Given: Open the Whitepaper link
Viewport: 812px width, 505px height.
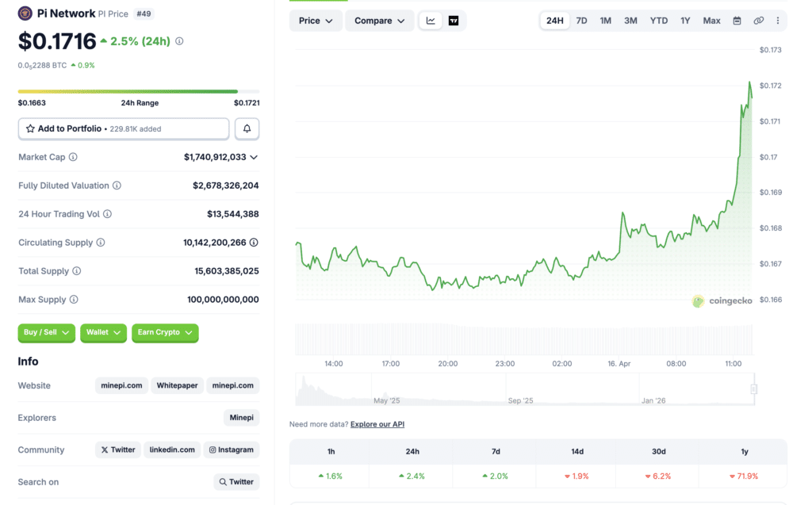Looking at the screenshot, I should (x=177, y=385).
